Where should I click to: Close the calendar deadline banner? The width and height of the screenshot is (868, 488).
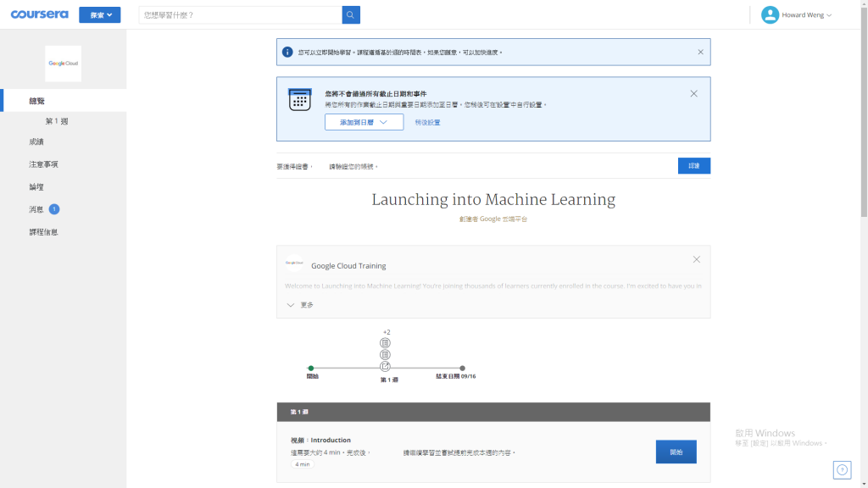pos(693,93)
